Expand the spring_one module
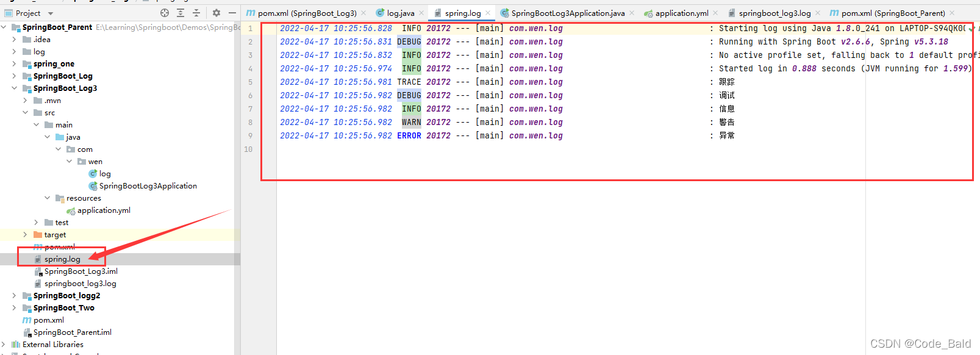 tap(15, 63)
